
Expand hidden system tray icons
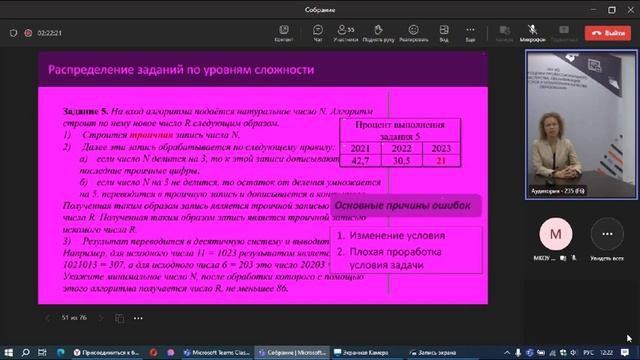pyautogui.click(x=507, y=352)
